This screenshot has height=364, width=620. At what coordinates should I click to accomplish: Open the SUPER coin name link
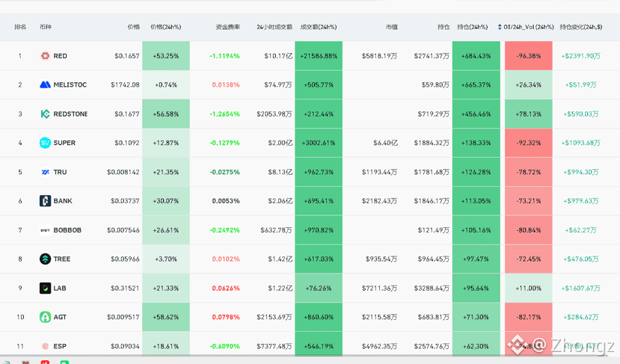[64, 143]
